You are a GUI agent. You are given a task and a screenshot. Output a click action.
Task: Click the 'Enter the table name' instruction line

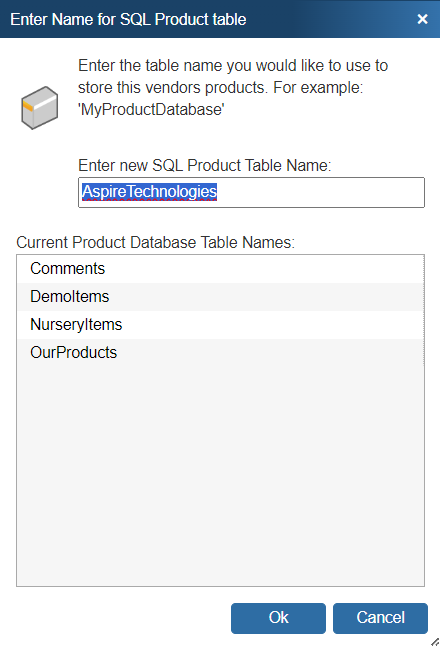tap(233, 66)
